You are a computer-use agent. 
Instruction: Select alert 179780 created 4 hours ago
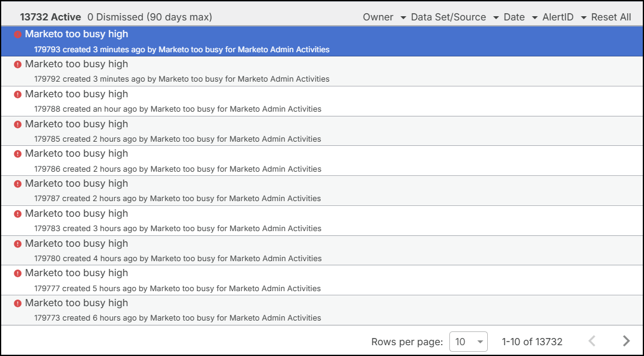tap(322, 250)
